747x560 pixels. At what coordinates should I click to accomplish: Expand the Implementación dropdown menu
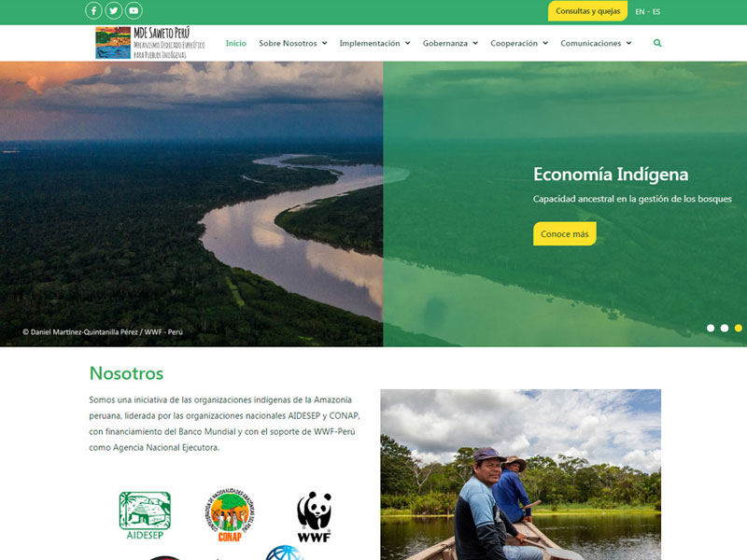coord(375,43)
